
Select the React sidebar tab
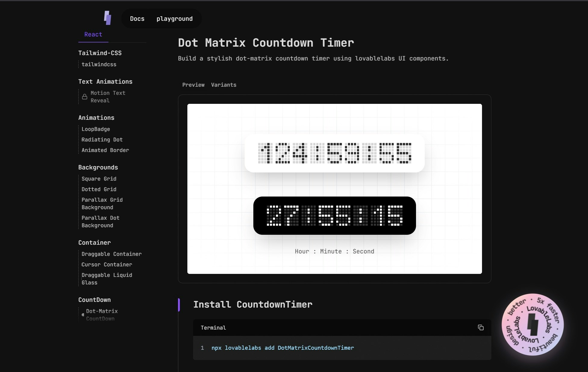[x=93, y=34]
